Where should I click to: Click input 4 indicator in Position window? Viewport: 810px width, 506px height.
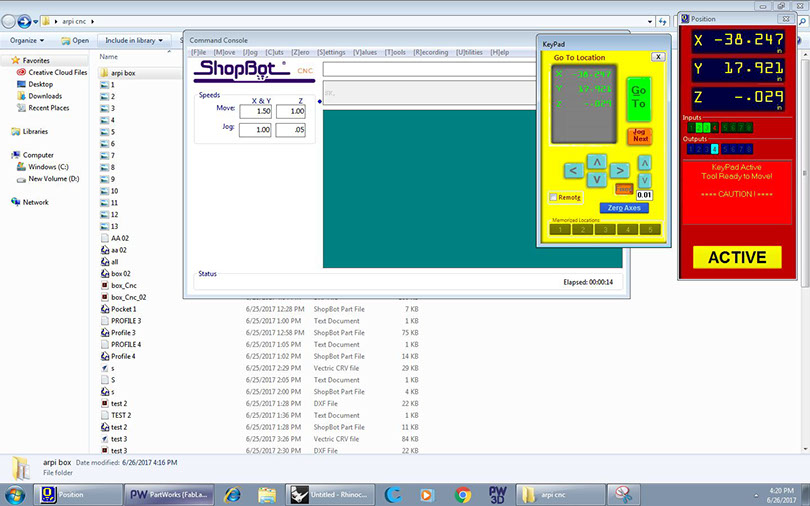point(714,128)
